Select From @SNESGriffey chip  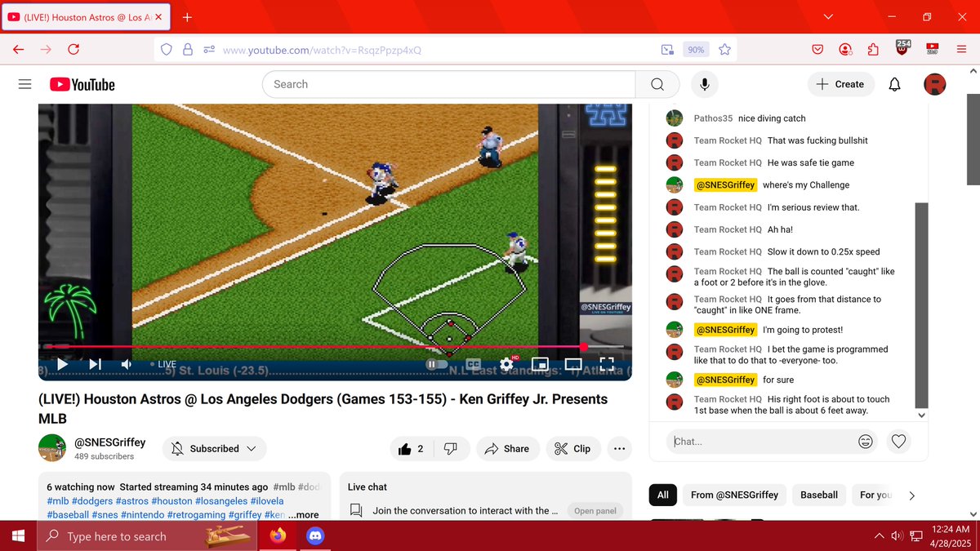(734, 495)
